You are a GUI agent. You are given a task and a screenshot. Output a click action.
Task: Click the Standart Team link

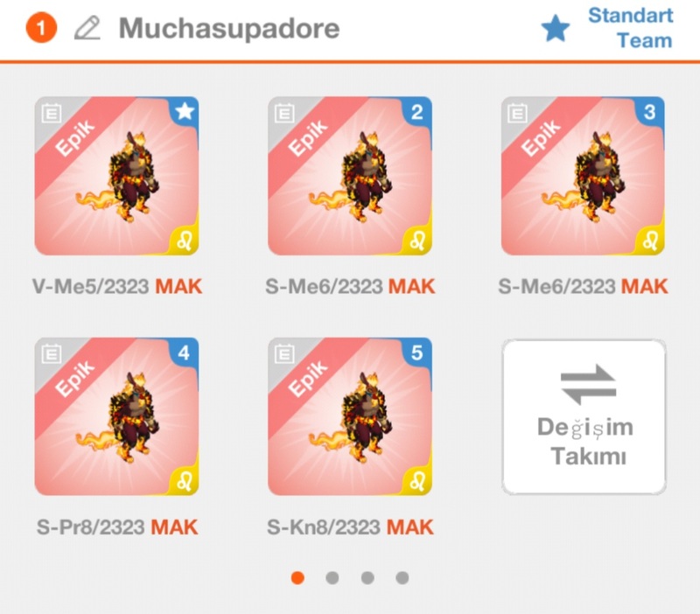[x=630, y=28]
